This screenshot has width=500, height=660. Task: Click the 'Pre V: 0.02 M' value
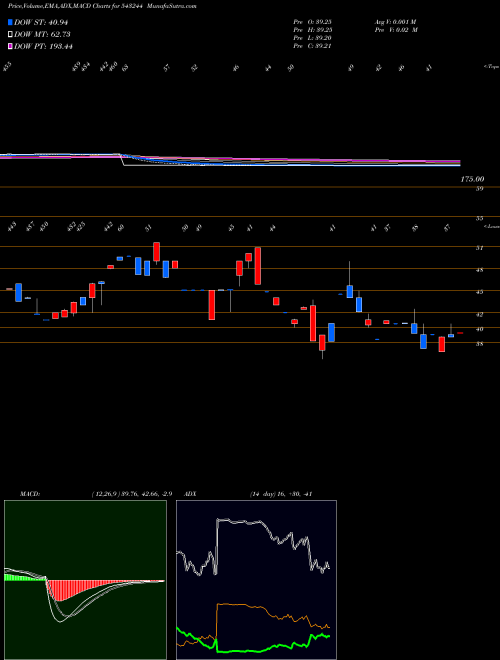point(396,30)
